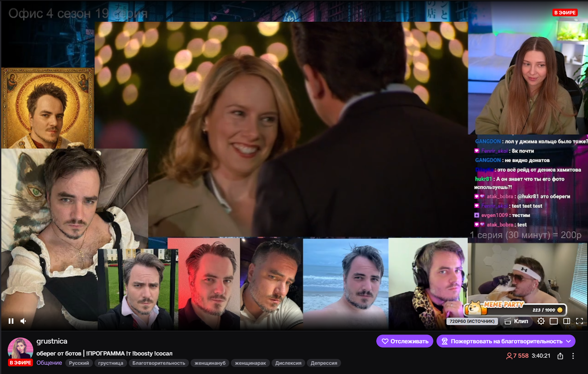Expand the charity donation chevron
Viewport: 588px width, 374px height.
pyautogui.click(x=569, y=341)
